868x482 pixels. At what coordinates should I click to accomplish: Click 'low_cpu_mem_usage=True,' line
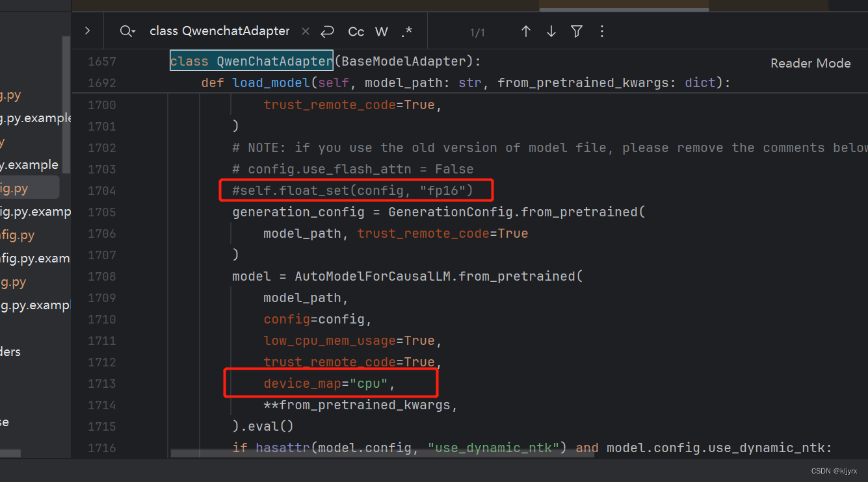point(353,340)
